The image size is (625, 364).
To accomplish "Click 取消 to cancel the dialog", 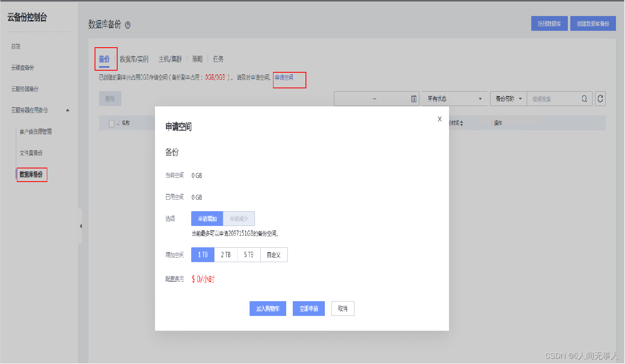I will (343, 309).
